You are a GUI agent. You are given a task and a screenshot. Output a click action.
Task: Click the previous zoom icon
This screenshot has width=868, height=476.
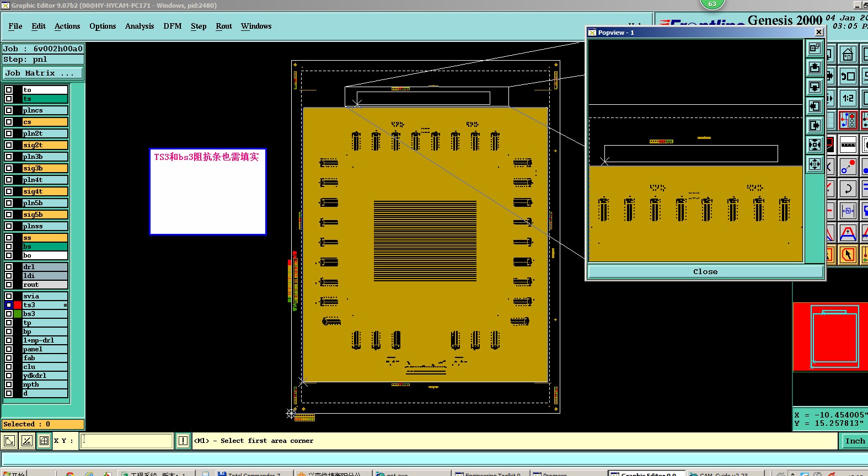848,76
